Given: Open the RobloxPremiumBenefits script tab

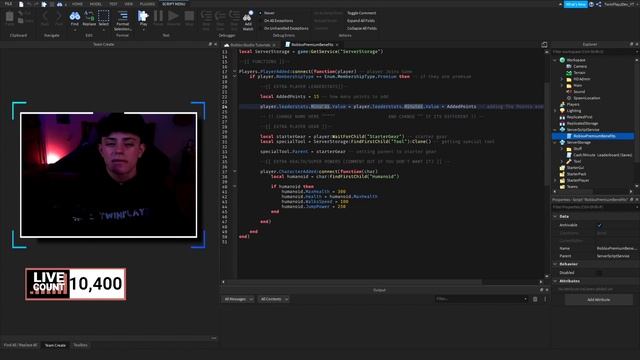Looking at the screenshot, I should click(312, 44).
